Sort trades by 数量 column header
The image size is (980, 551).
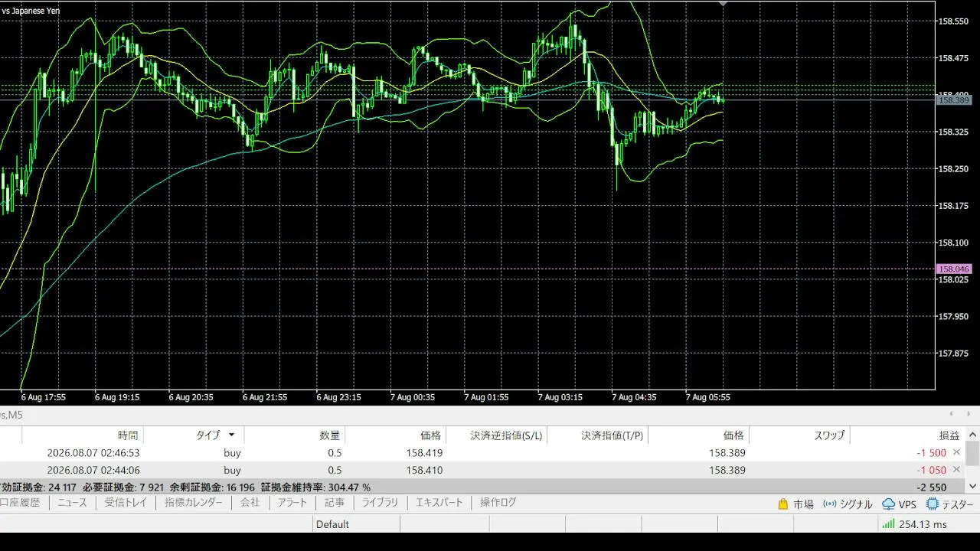point(330,435)
